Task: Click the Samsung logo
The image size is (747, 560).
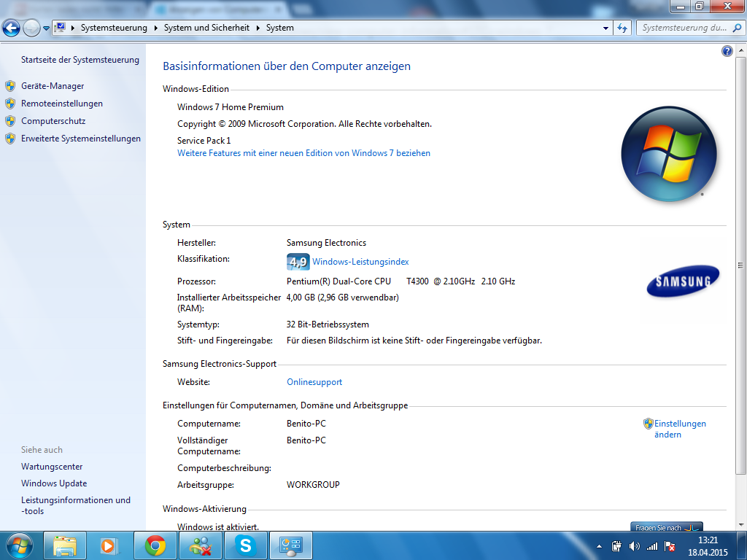Action: pyautogui.click(x=683, y=281)
